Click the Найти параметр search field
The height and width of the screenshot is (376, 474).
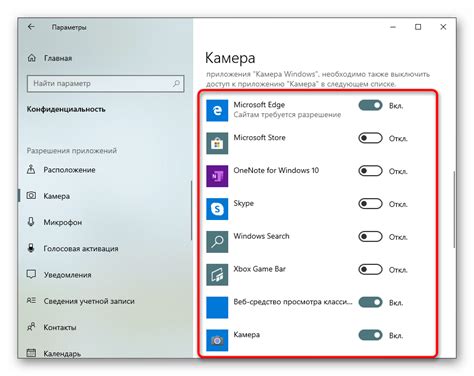105,83
